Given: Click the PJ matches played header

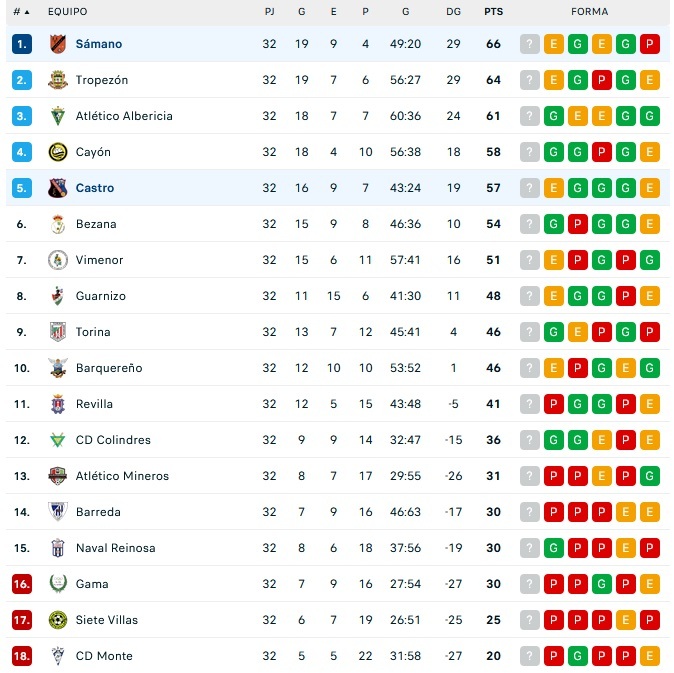Looking at the screenshot, I should pyautogui.click(x=270, y=12).
